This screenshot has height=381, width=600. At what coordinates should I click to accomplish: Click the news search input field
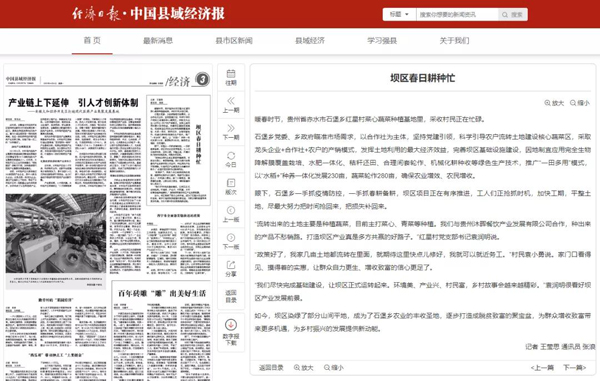(x=457, y=15)
